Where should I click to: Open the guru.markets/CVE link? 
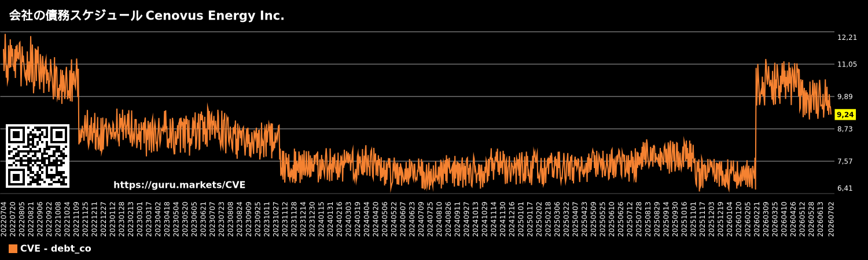click(x=179, y=185)
